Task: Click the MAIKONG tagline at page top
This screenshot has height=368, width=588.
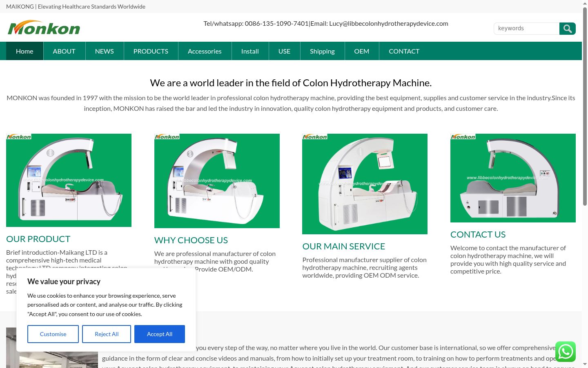Action: [76, 7]
